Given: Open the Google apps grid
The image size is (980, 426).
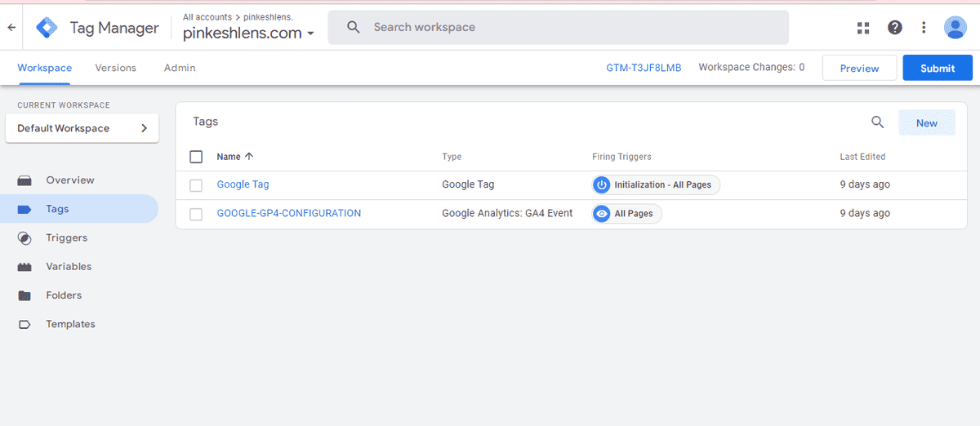Looking at the screenshot, I should pos(863,28).
